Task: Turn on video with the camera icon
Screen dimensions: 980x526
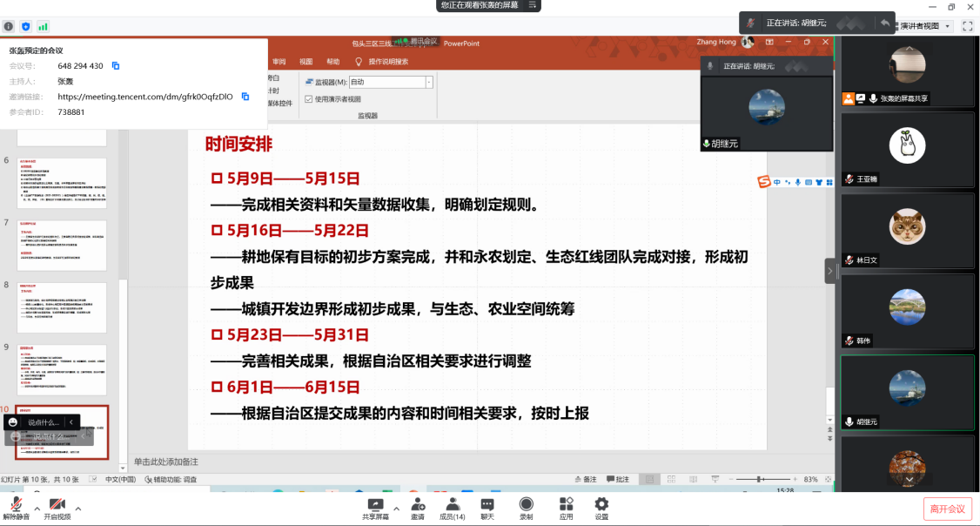Action: point(57,506)
